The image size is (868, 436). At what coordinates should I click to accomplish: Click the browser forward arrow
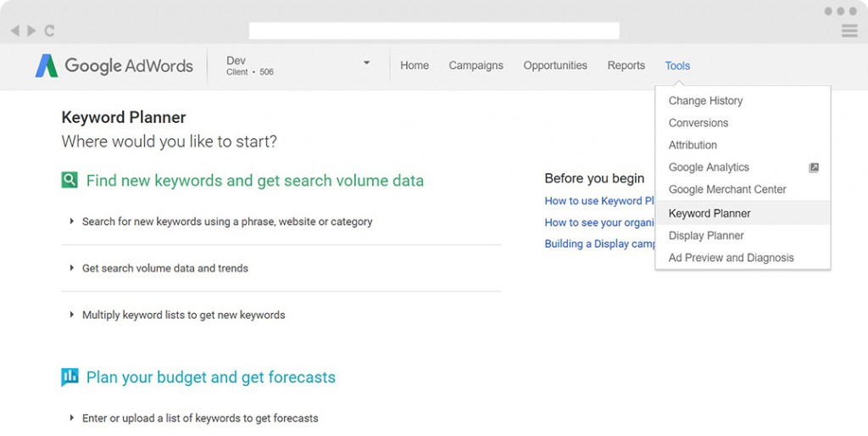pos(31,31)
